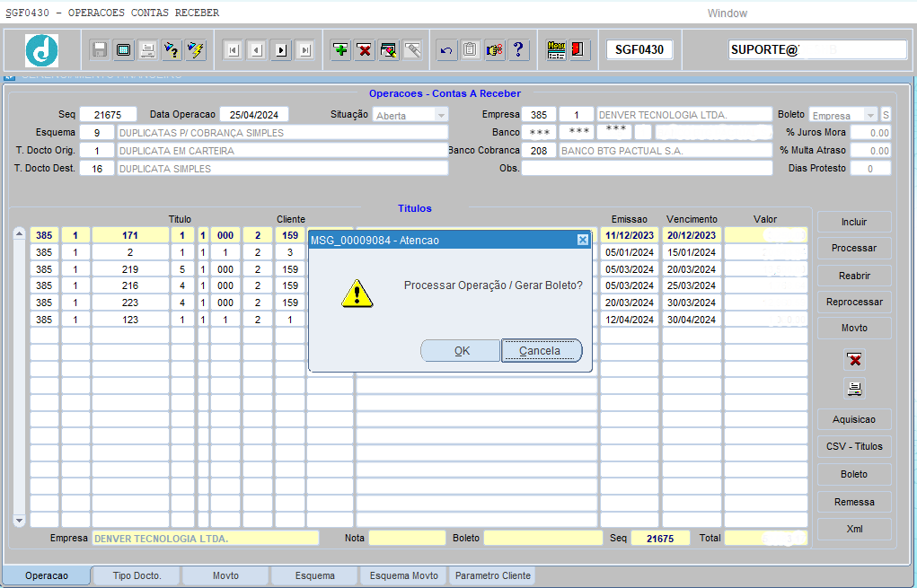Click the pointing hand scissors icon
Screen dimensions: 917x588
[x=494, y=49]
